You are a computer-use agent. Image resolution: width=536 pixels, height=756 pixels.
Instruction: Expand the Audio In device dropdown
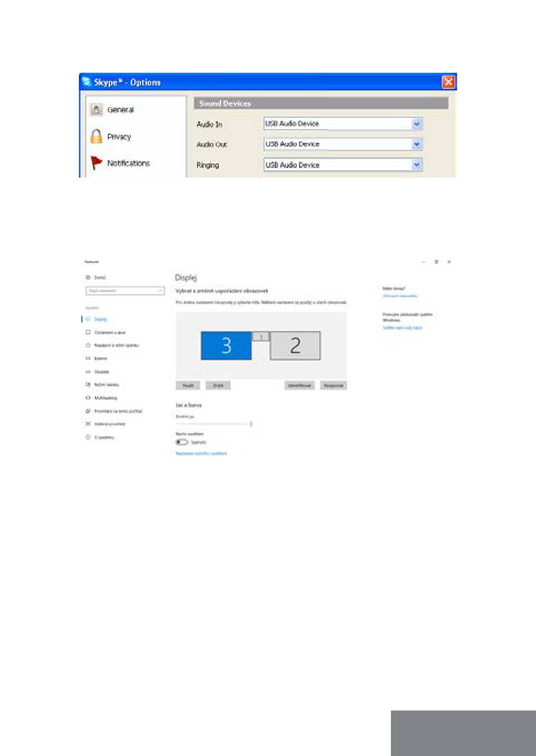point(416,124)
